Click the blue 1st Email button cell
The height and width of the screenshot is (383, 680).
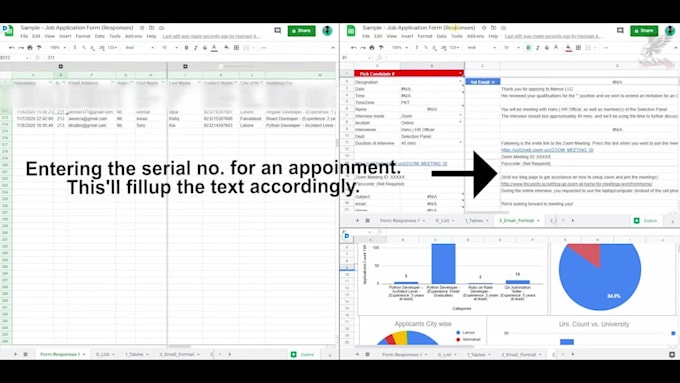[x=483, y=82]
